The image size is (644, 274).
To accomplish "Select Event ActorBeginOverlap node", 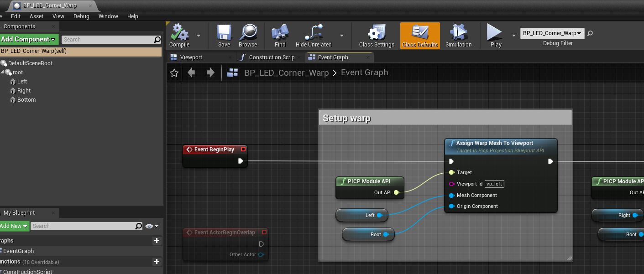I will point(225,233).
